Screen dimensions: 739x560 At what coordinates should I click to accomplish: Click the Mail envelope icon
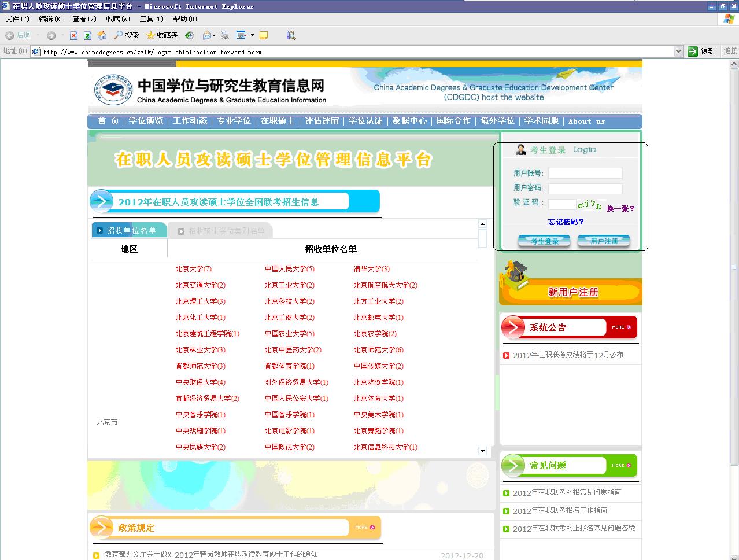[x=206, y=35]
